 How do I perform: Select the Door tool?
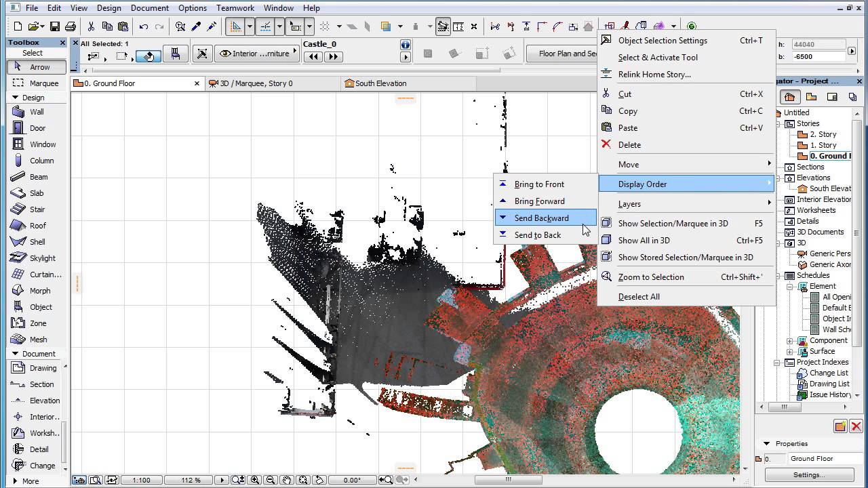point(37,128)
